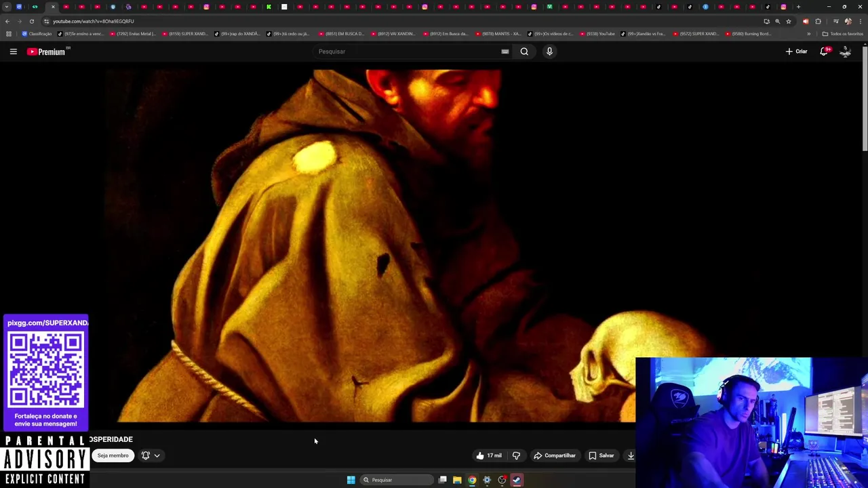
Task: Open the browser extensions puzzle icon
Action: (818, 21)
